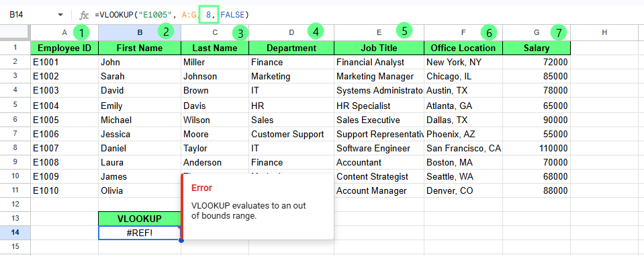Select the Accountant job title cell

(x=379, y=162)
